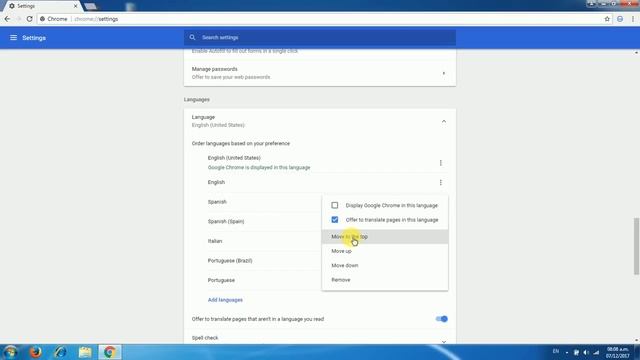Viewport: 640px width, 360px height.
Task: Select the Settings browser tab
Action: point(42,6)
